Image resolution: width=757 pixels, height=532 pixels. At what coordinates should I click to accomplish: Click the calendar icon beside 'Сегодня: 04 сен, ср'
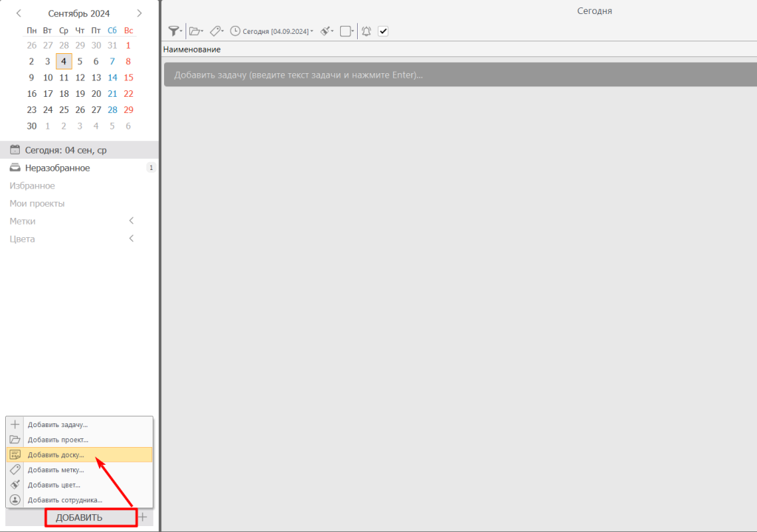pyautogui.click(x=15, y=150)
